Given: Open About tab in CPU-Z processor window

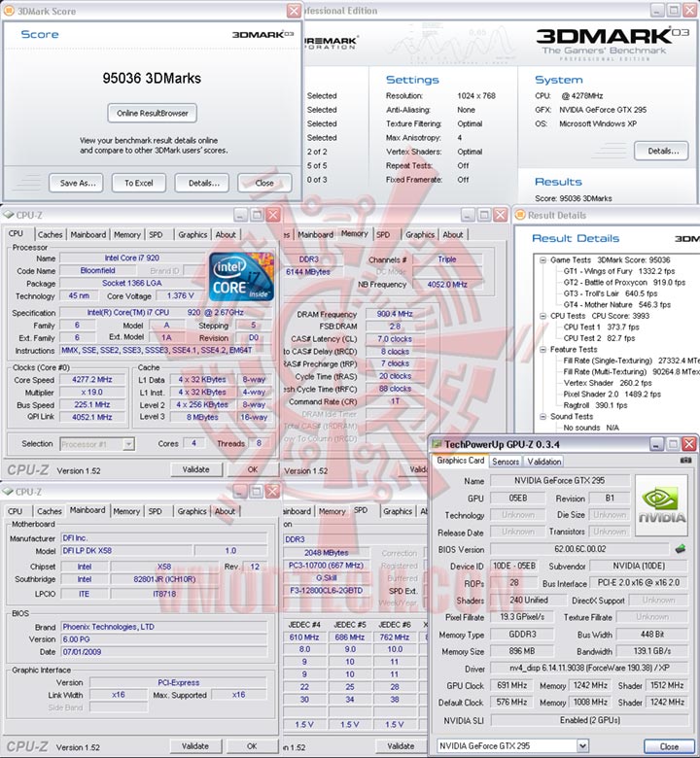Looking at the screenshot, I should click(226, 234).
